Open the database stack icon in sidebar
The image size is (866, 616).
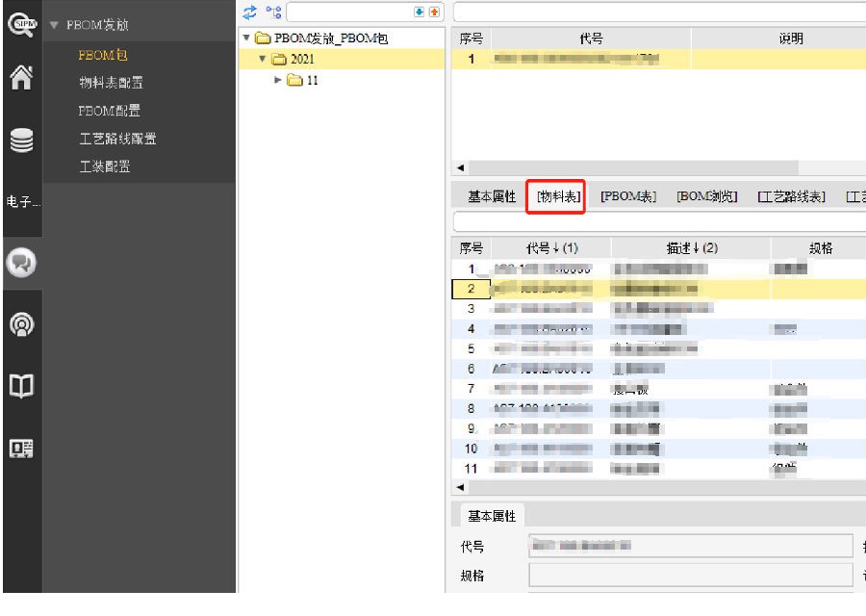click(x=19, y=141)
